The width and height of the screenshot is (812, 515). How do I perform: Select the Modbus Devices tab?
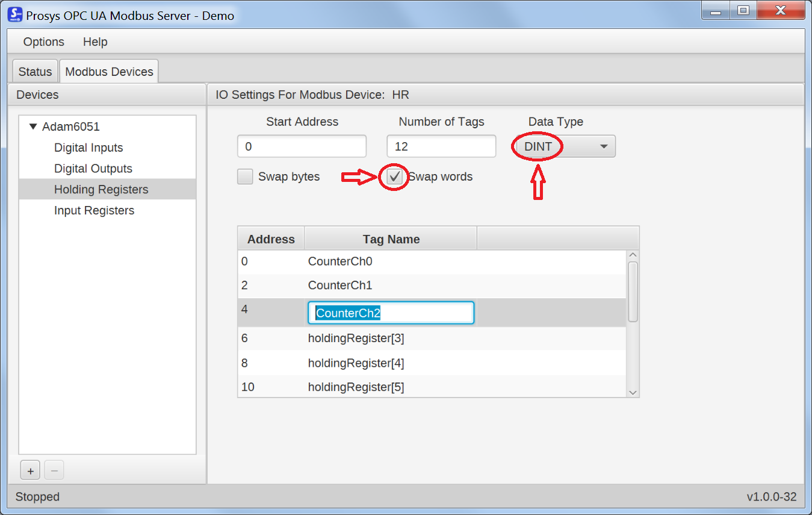point(109,71)
